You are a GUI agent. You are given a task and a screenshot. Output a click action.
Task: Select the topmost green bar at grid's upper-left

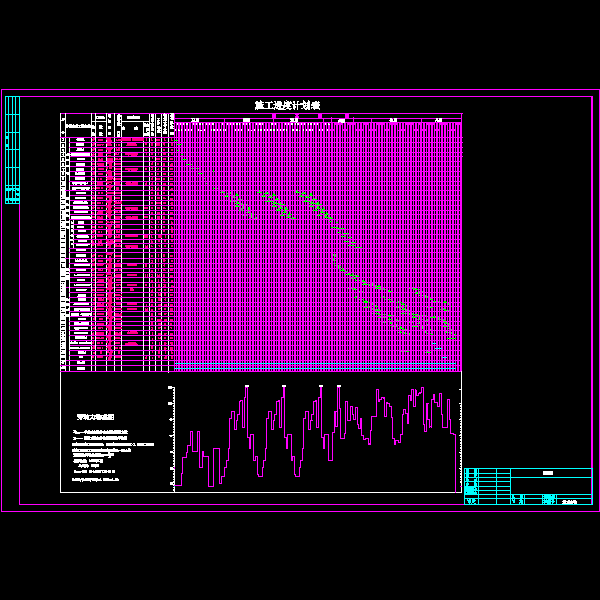[x=180, y=144]
